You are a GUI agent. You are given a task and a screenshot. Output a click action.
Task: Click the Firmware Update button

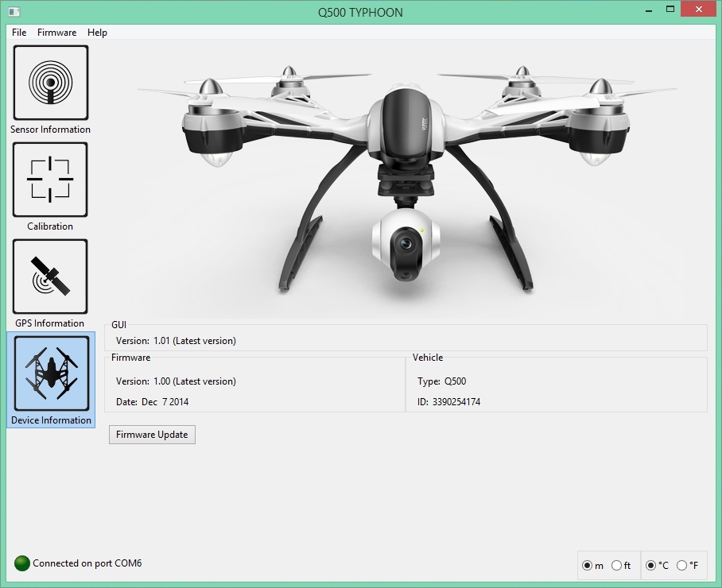pos(152,435)
